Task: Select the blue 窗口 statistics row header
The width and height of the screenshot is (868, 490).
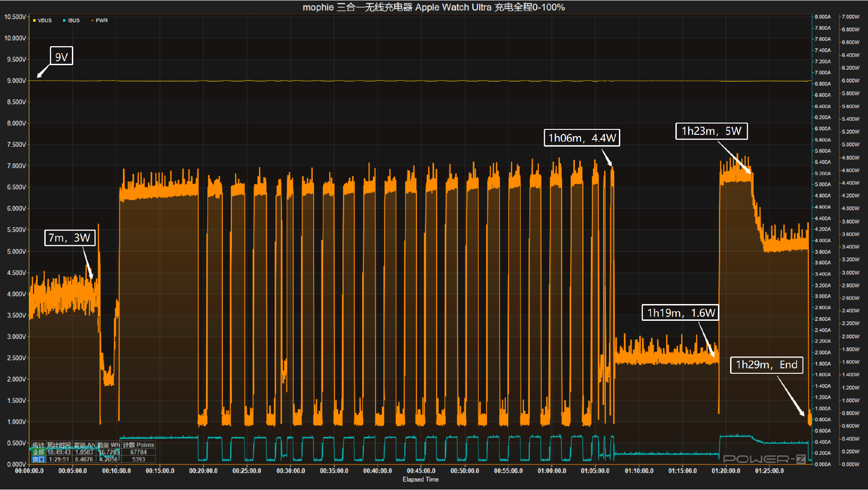Action: click(x=38, y=459)
